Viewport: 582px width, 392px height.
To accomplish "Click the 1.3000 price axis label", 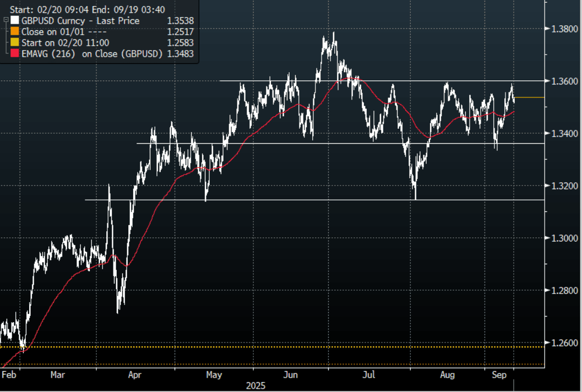I will [564, 238].
